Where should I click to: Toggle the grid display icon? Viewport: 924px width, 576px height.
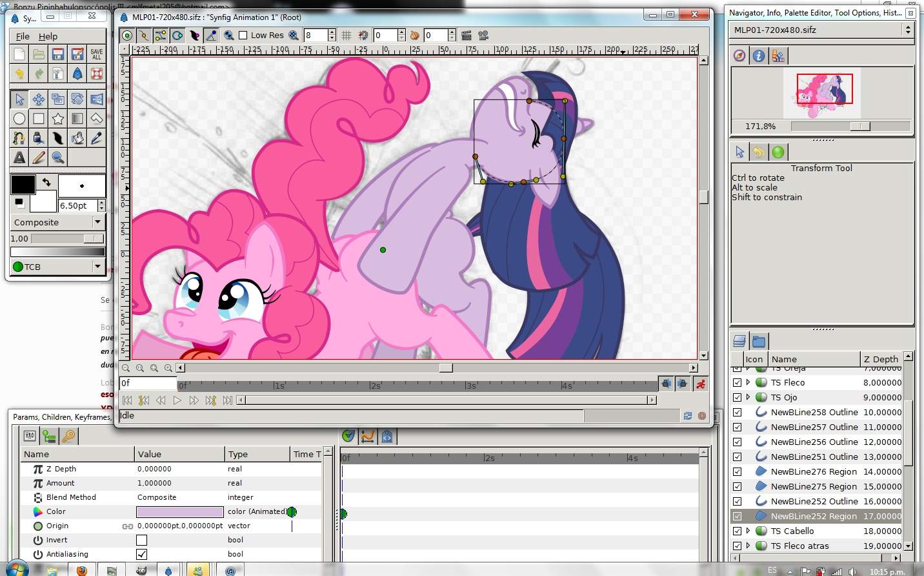click(346, 36)
